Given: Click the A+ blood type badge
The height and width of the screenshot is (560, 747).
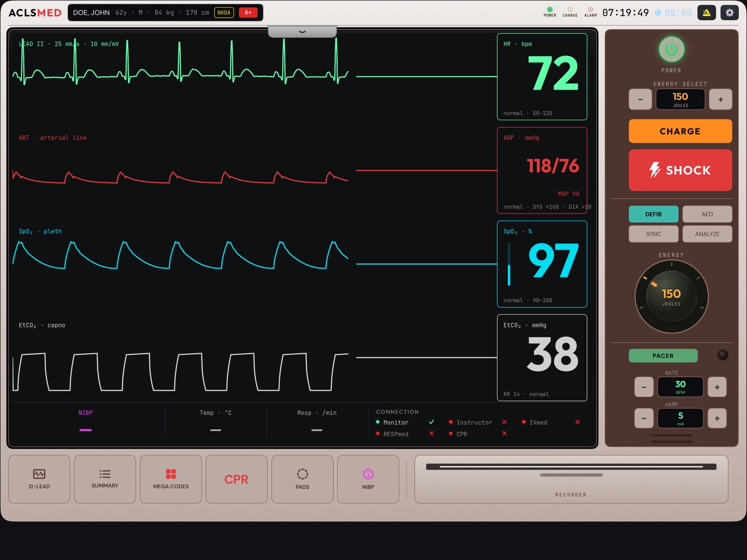Looking at the screenshot, I should pyautogui.click(x=248, y=13).
